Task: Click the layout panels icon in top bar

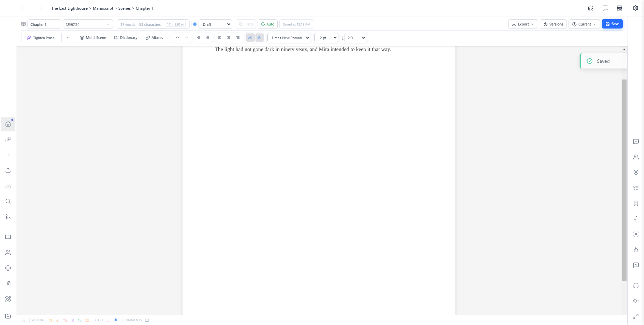Action: [x=620, y=8]
